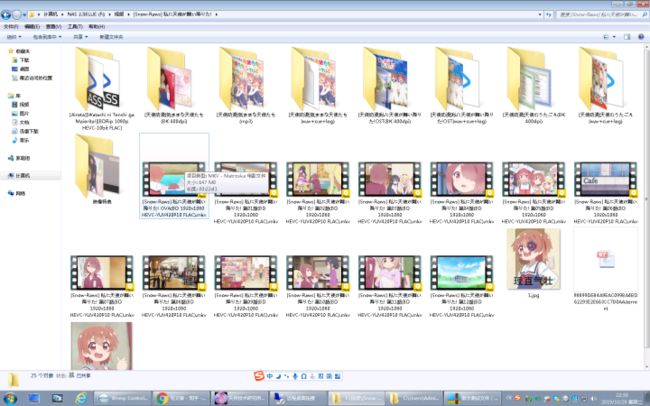The height and width of the screenshot is (406, 650).
Task: Select the video thumbnail with blue sky and building
Action: [462, 272]
